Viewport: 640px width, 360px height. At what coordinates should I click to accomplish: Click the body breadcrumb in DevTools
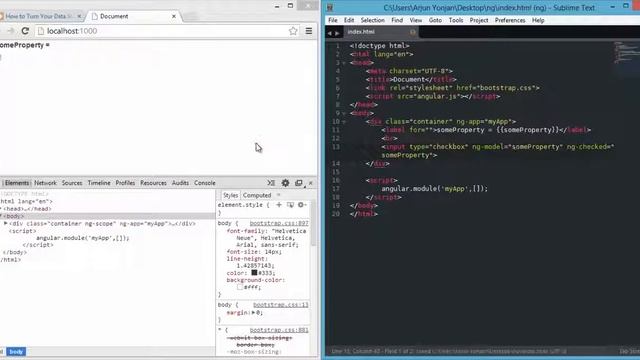click(16, 351)
